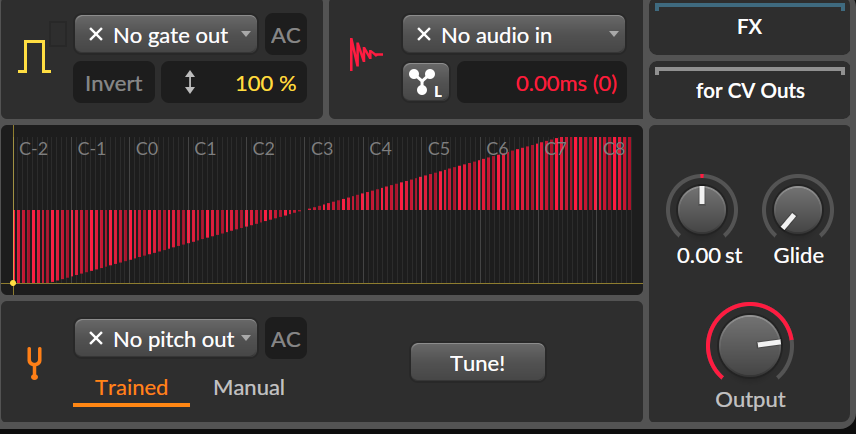Switch to the Manual tab
856x434 pixels.
(x=249, y=388)
